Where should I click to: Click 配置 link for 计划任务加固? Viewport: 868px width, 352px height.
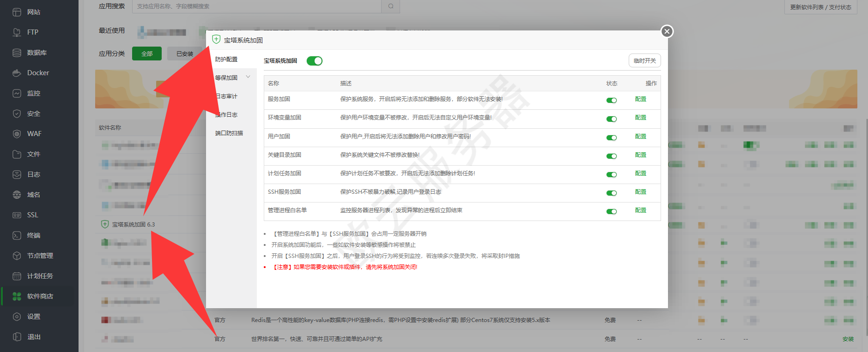(x=641, y=173)
